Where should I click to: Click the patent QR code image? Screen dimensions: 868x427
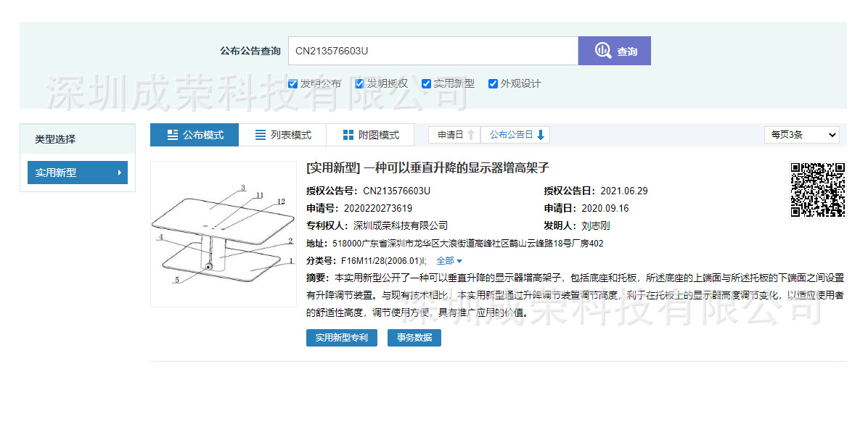tap(819, 191)
